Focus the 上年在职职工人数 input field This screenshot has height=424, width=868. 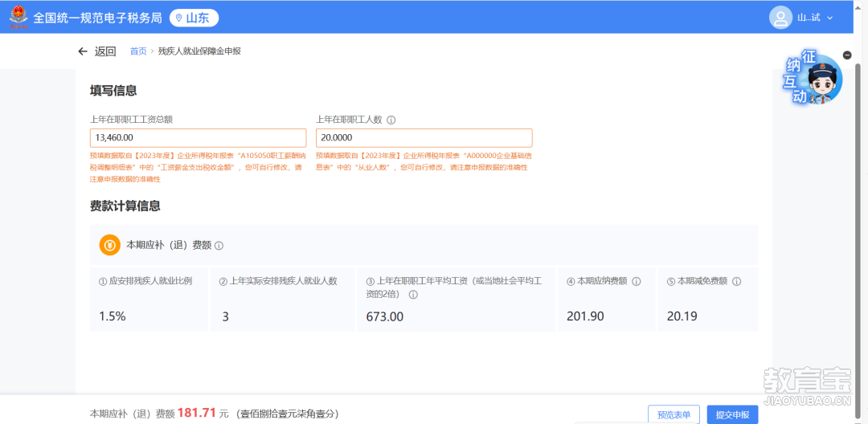pyautogui.click(x=424, y=137)
